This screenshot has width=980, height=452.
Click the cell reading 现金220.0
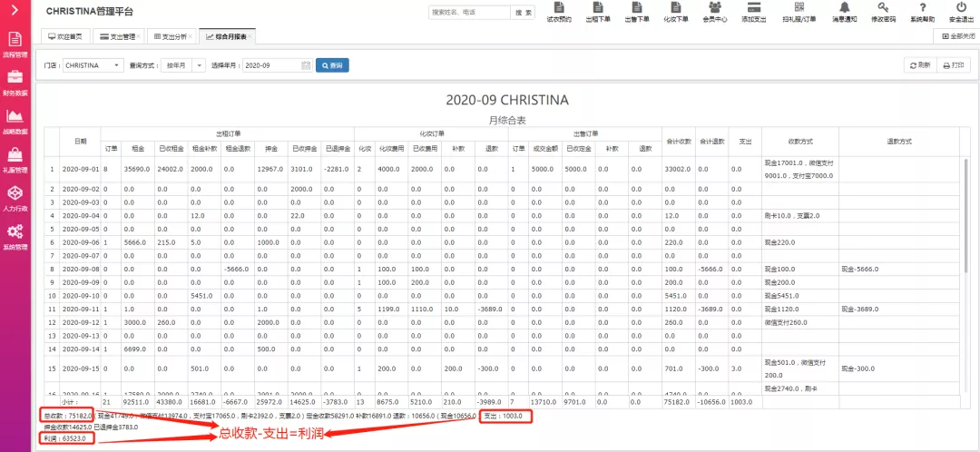click(x=800, y=242)
